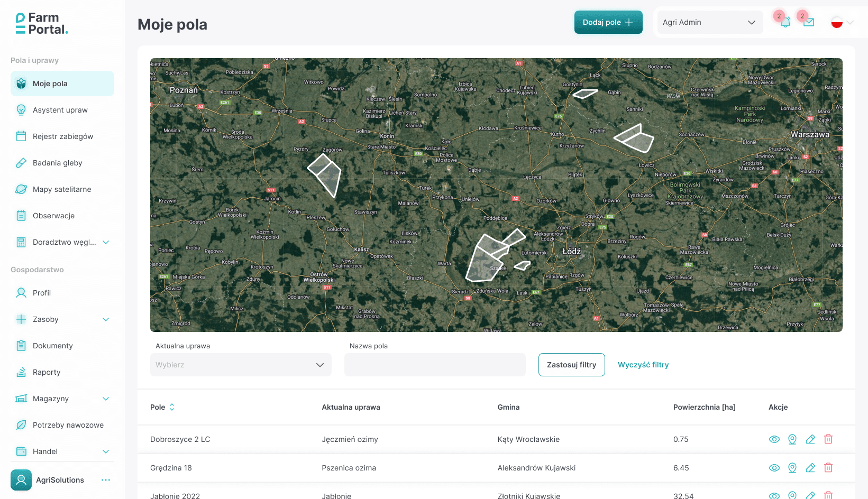
Task: Expand the Magazyny submenu
Action: [106, 399]
